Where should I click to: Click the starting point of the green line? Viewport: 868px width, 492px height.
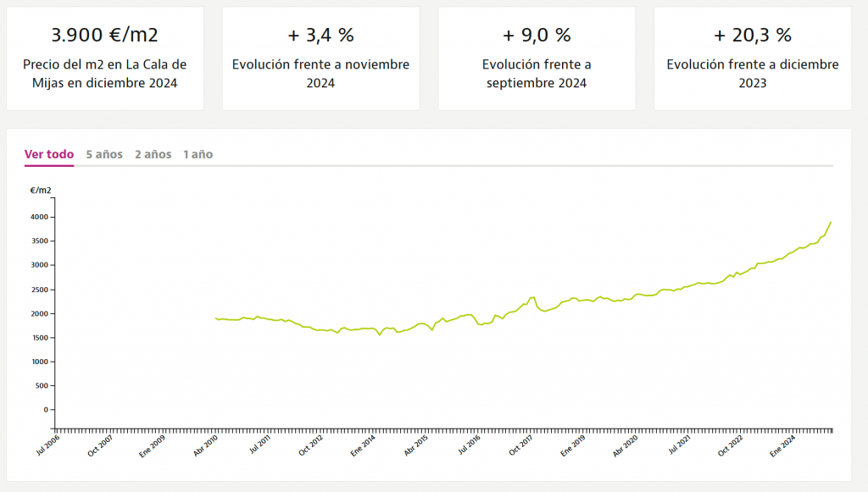click(216, 318)
